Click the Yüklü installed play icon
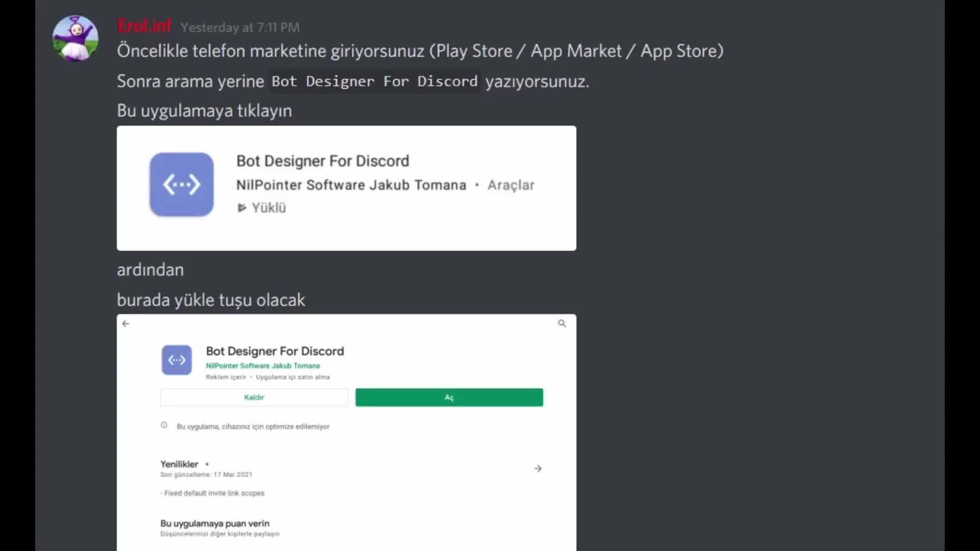Screen dimensions: 980x551 coord(242,208)
